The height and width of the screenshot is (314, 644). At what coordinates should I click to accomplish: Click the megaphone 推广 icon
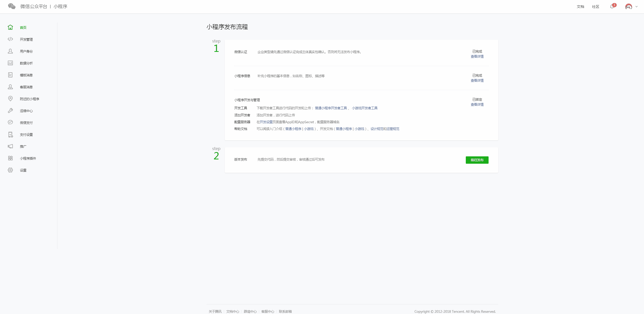click(x=10, y=146)
